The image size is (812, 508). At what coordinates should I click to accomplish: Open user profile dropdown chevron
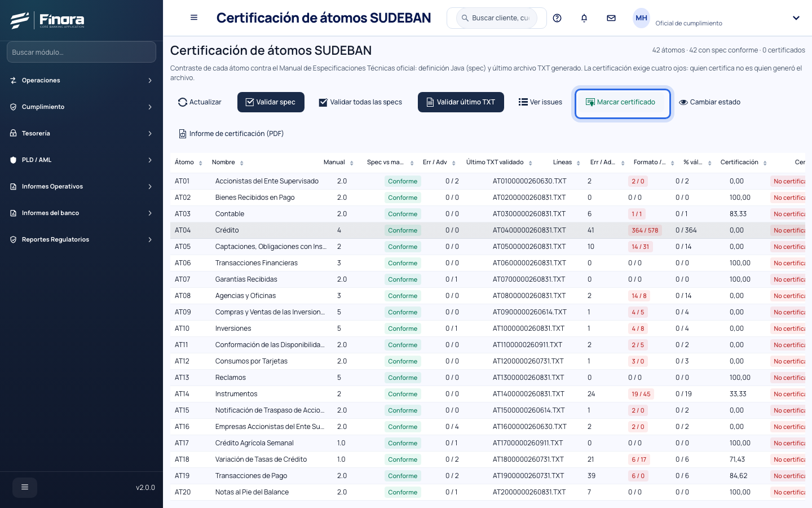click(796, 18)
